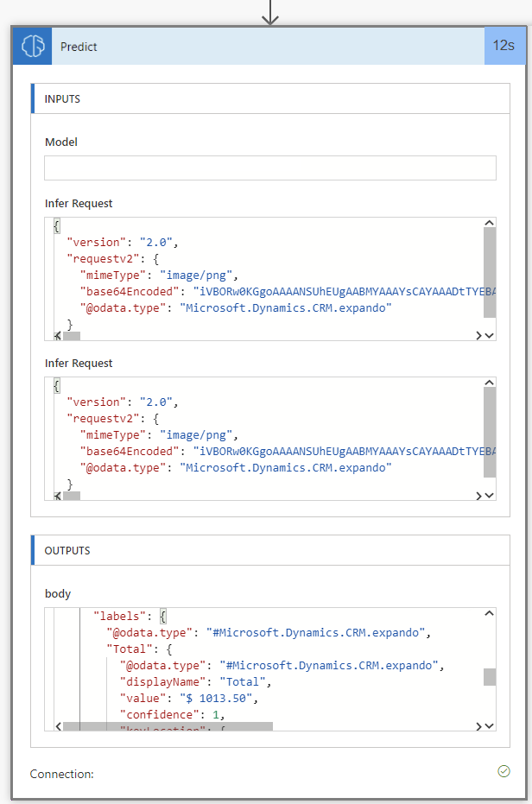The width and height of the screenshot is (532, 804).
Task: Click "base64Encoded" value in first Infer Request
Action: point(345,292)
